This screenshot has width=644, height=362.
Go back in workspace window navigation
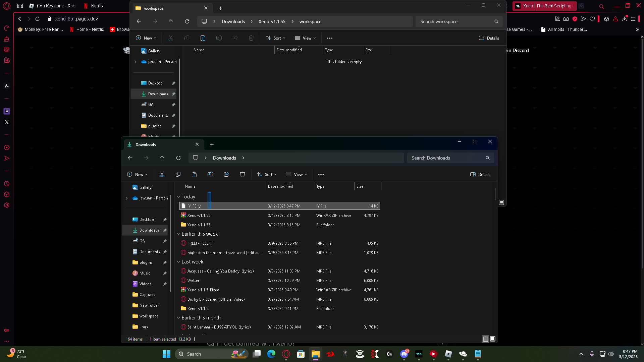pos(139,21)
